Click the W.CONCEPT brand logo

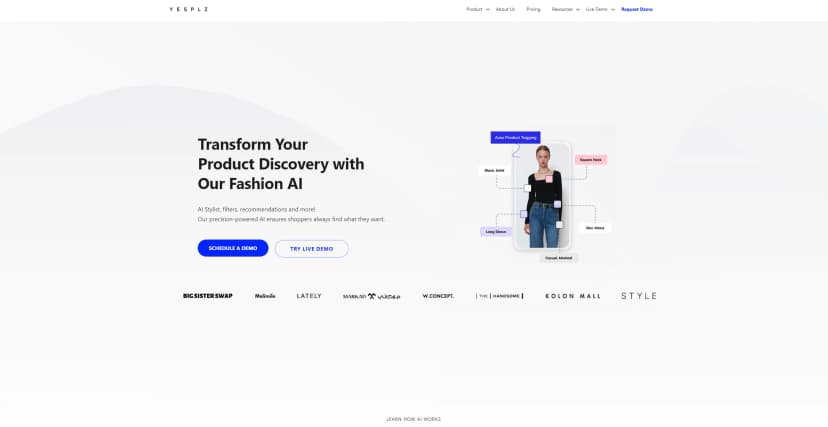(438, 296)
